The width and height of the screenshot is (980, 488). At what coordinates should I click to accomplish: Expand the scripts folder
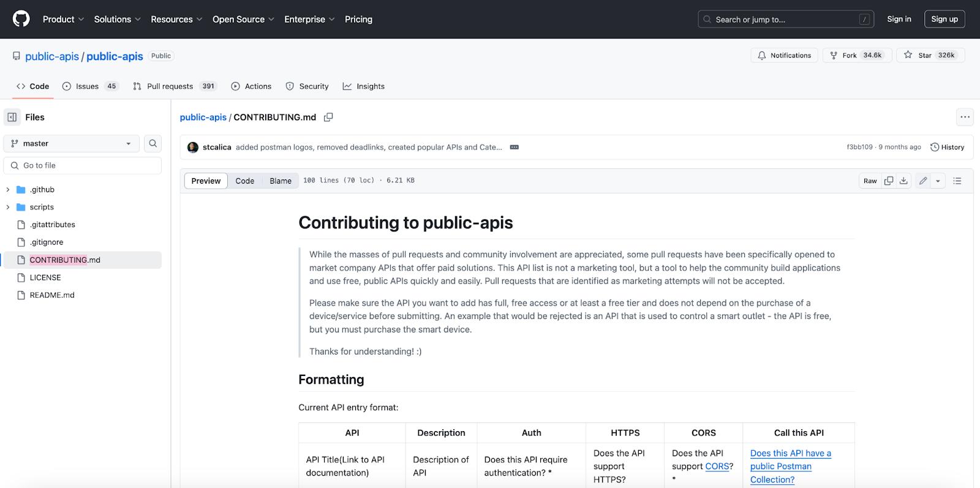click(x=8, y=207)
